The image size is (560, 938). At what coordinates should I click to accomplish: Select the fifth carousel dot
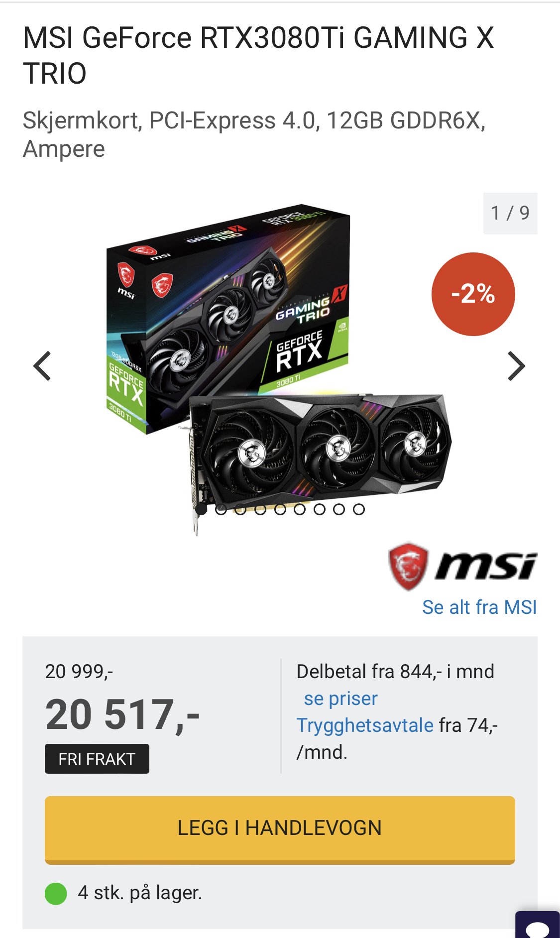point(280,509)
